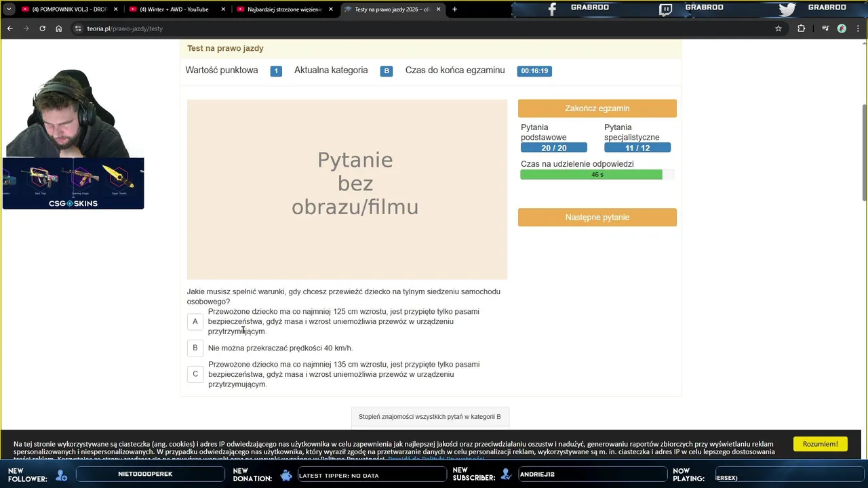Viewport: 868px width, 488px height.
Task: Click answer text about prędkości 40 km/h
Action: pyautogui.click(x=280, y=348)
